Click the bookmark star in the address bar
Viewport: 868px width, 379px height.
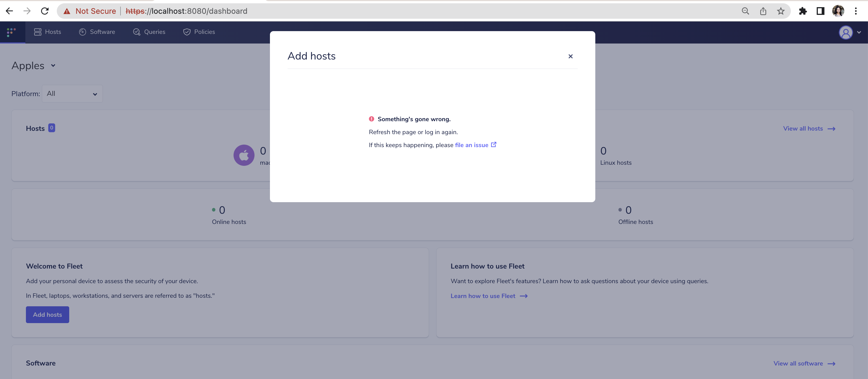pos(781,11)
